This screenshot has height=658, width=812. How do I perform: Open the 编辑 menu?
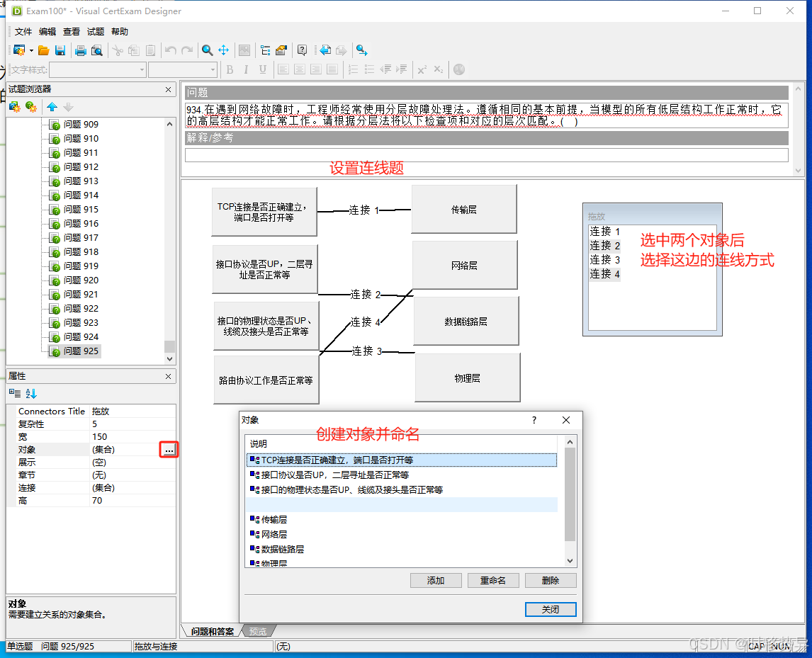click(47, 32)
